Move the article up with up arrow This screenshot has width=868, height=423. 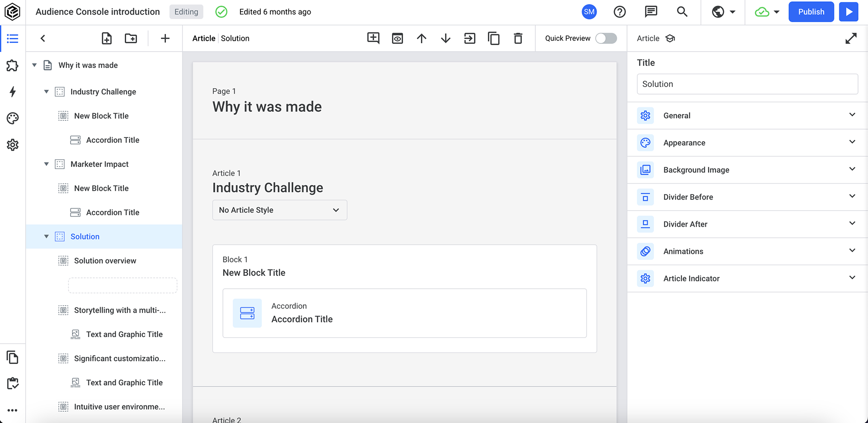[421, 38]
